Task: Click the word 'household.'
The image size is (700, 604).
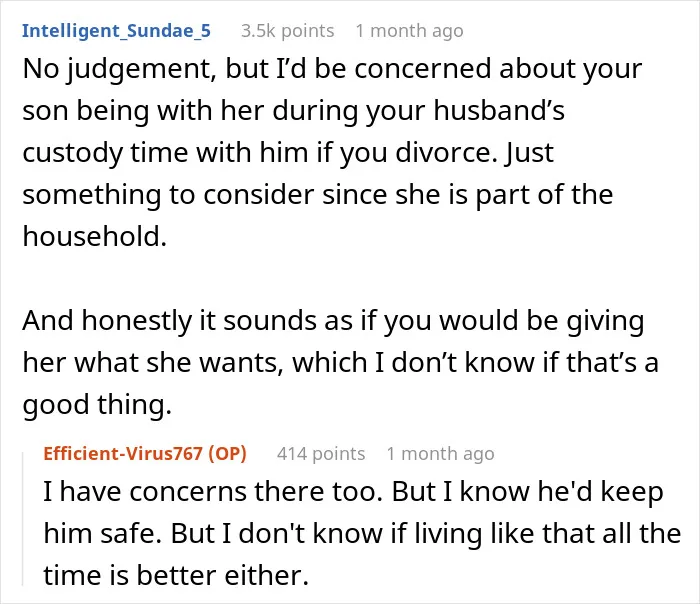Action: [95, 236]
